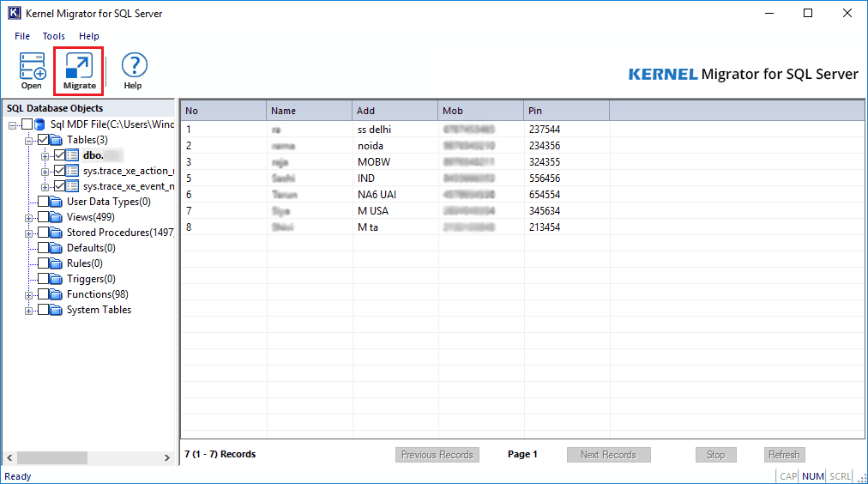The height and width of the screenshot is (484, 868).
Task: Expand the Functions(98) node
Action: point(29,296)
